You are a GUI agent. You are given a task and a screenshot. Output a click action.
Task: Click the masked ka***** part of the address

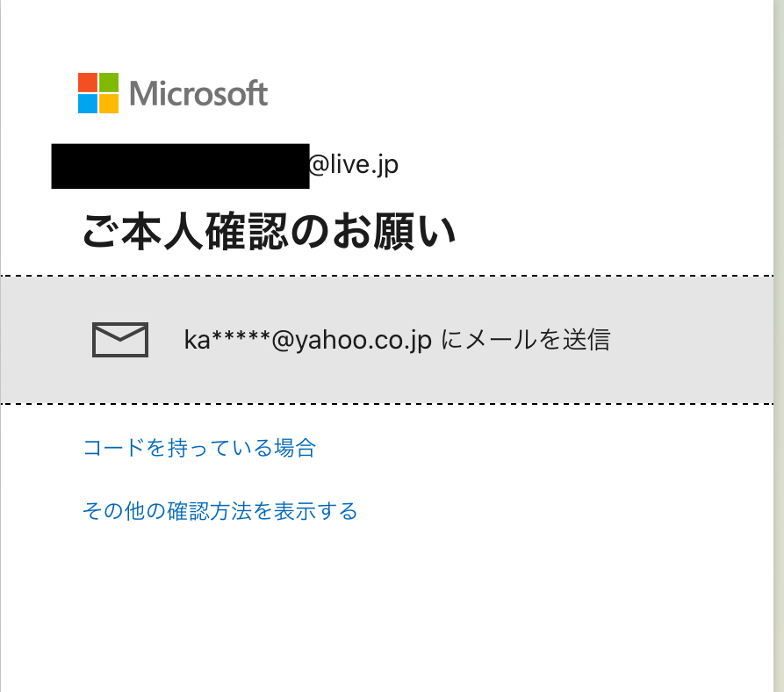click(x=227, y=340)
